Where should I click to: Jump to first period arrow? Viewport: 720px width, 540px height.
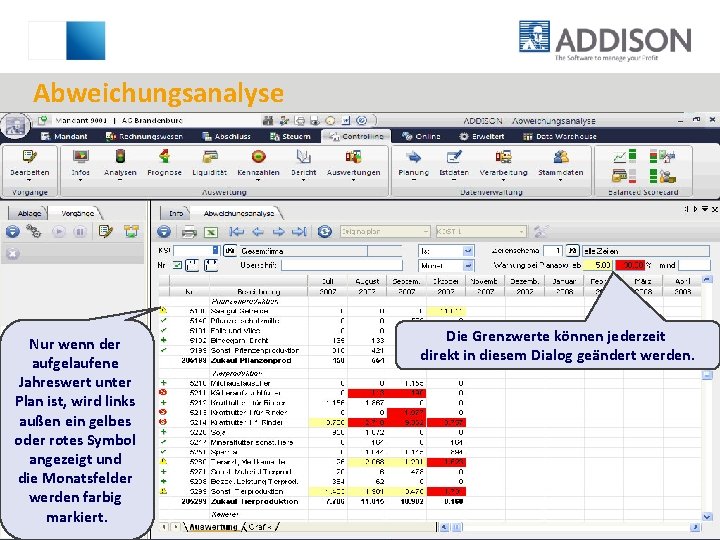[237, 232]
